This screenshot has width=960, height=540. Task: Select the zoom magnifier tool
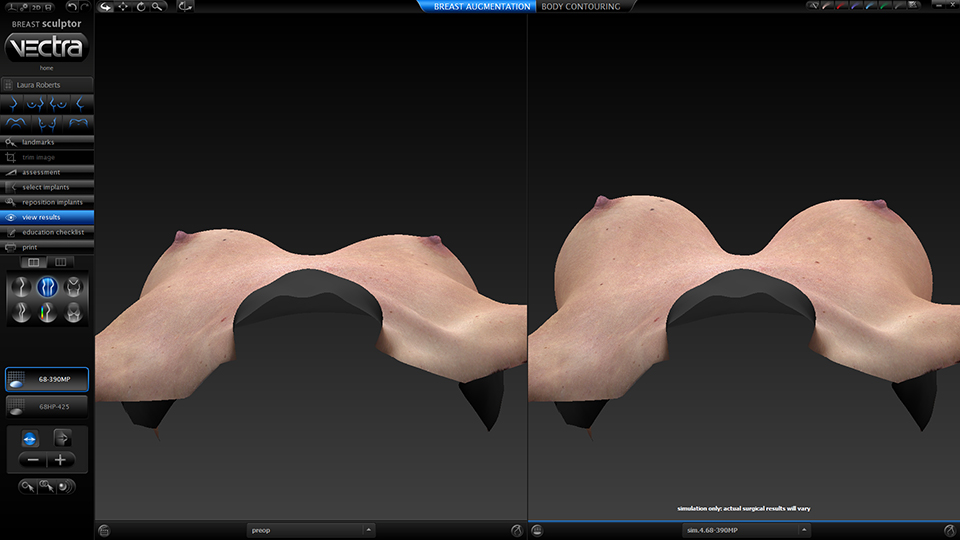tap(157, 7)
